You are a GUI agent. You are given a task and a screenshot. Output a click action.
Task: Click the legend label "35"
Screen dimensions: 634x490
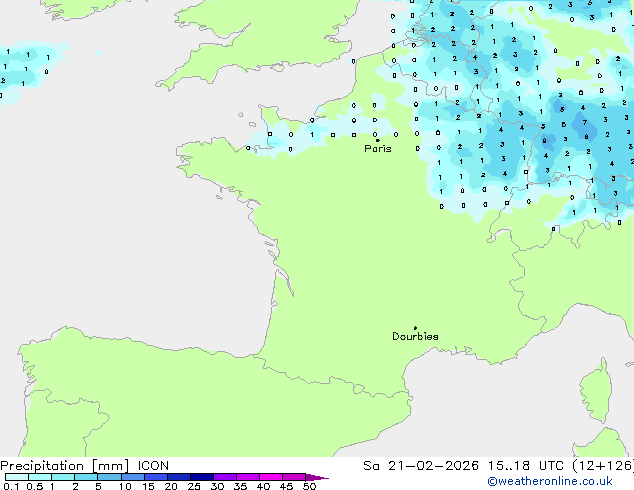click(240, 486)
